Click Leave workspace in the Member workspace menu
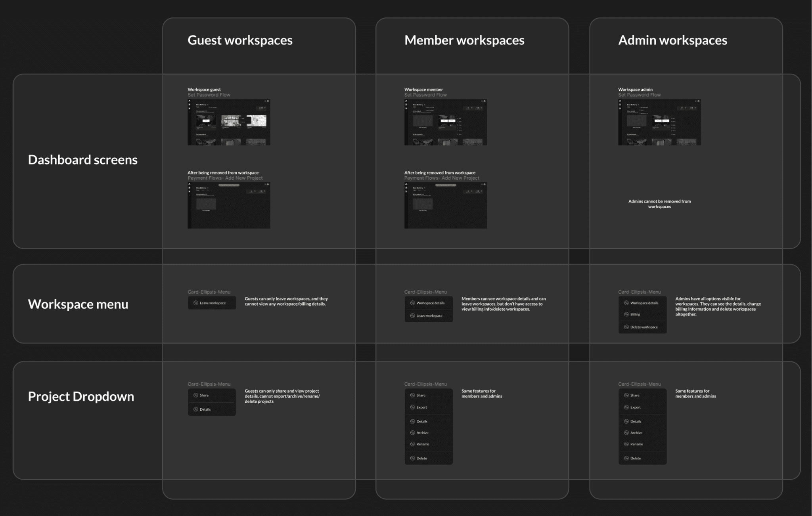 coord(429,316)
